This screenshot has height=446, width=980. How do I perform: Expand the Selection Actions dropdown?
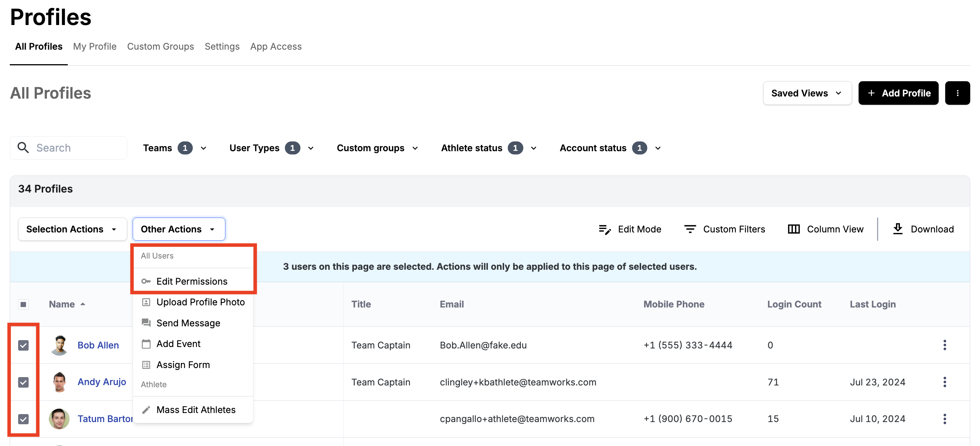pyautogui.click(x=72, y=229)
